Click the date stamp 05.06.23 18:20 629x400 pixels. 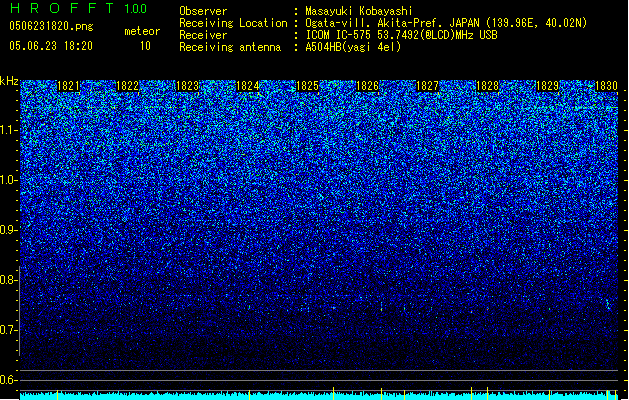(51, 46)
